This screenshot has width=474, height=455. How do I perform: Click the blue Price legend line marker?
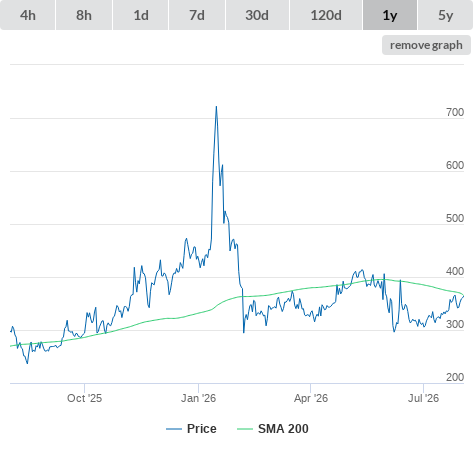174,429
